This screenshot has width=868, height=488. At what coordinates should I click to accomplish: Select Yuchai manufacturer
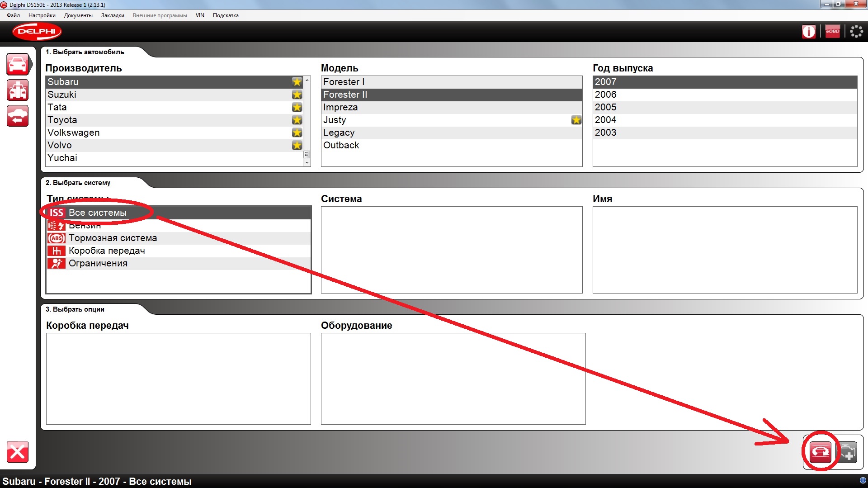(175, 158)
